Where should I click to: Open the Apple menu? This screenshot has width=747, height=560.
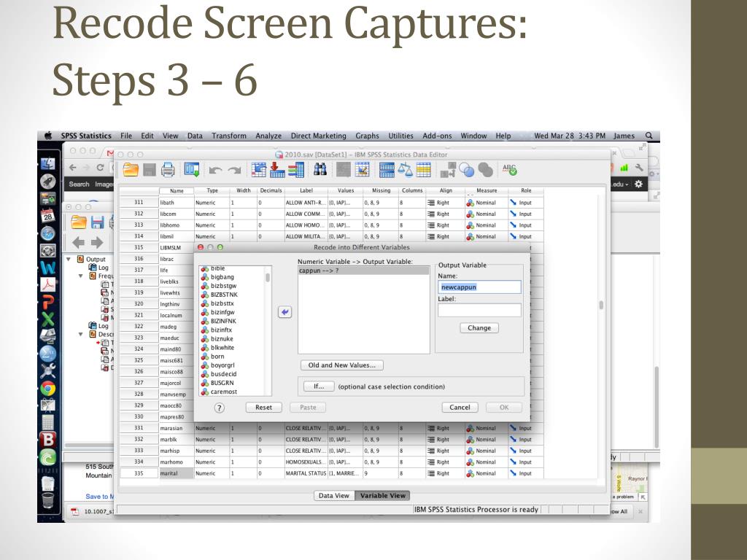48,136
